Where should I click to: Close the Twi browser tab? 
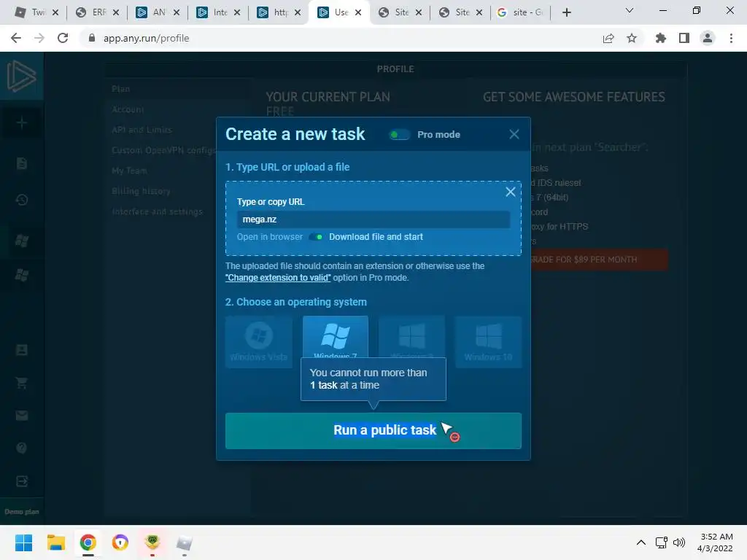pyautogui.click(x=55, y=13)
